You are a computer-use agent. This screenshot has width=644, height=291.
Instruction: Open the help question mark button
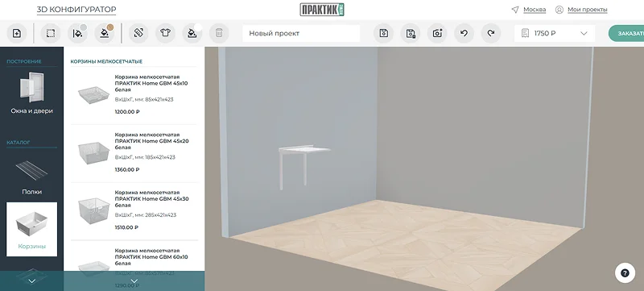pos(625,273)
